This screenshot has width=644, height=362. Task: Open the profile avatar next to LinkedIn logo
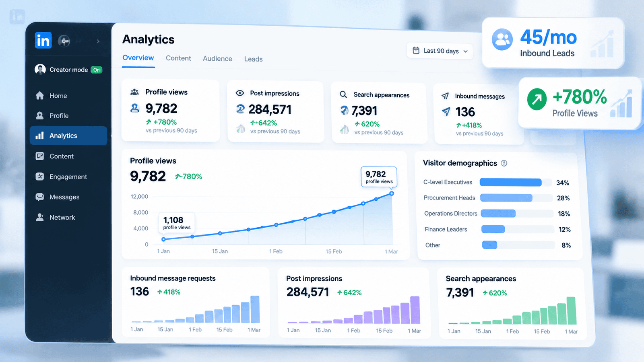(x=64, y=41)
